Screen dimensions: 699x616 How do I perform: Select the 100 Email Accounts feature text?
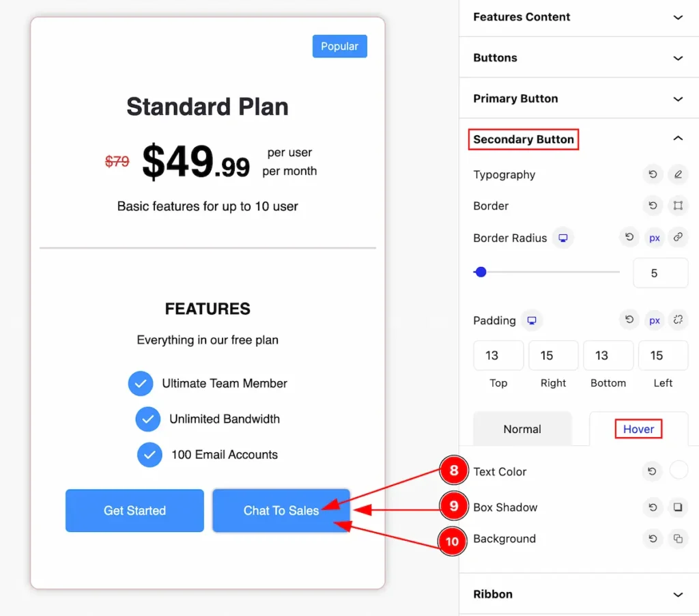[224, 455]
